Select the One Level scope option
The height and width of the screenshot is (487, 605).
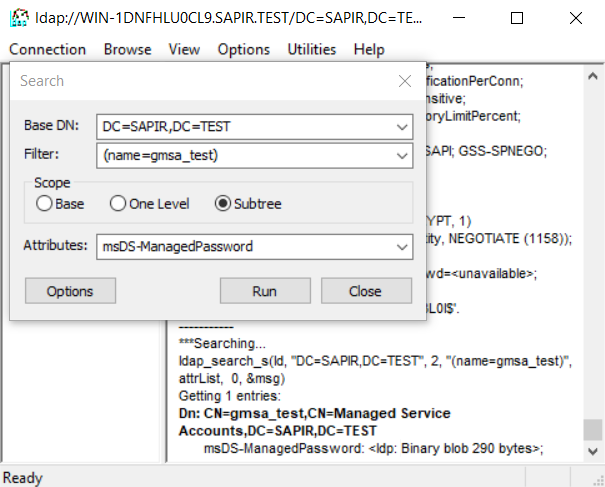point(118,204)
